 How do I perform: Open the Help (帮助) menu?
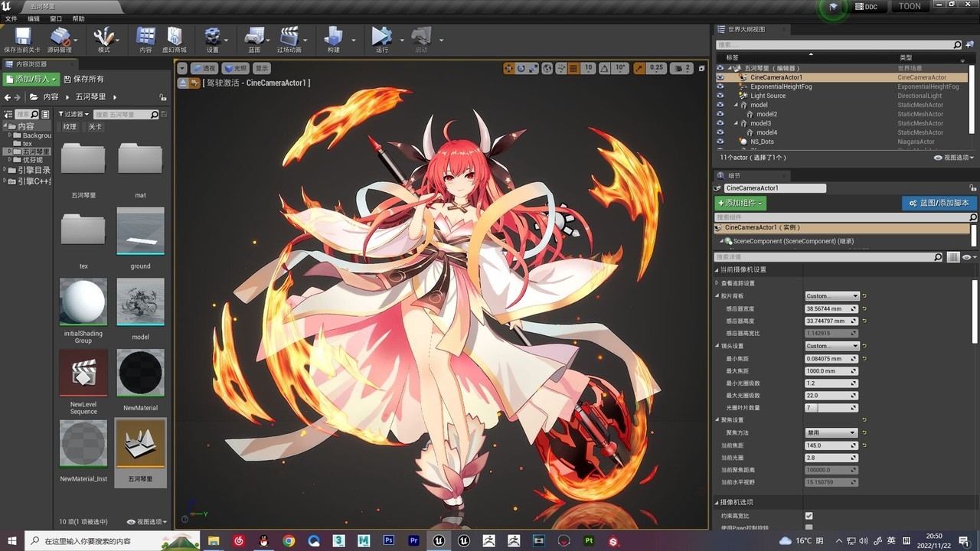[x=79, y=18]
